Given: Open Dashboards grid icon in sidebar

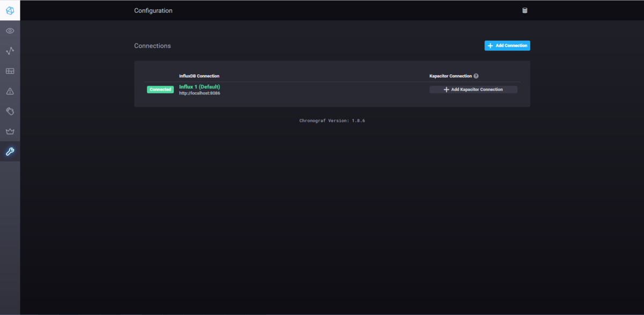Looking at the screenshot, I should 10,71.
